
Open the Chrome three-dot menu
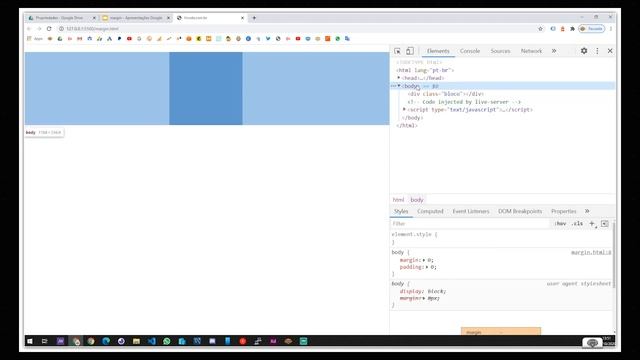[611, 29]
